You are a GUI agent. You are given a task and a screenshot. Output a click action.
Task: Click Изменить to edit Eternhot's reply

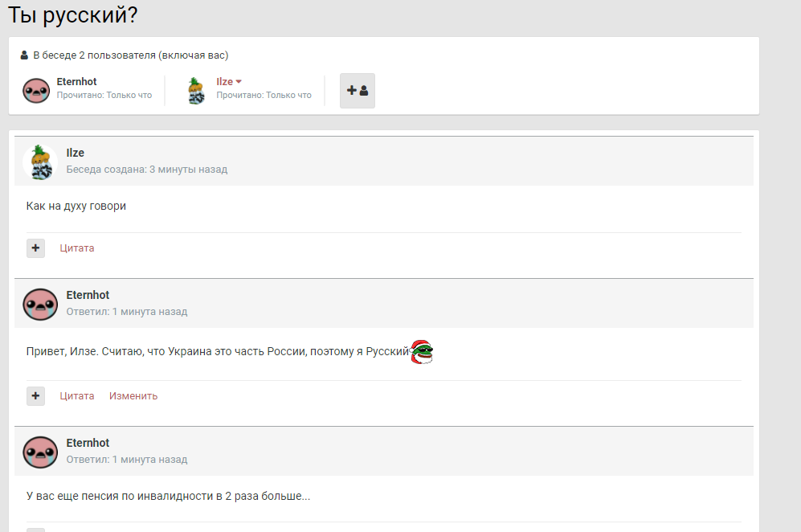[133, 396]
